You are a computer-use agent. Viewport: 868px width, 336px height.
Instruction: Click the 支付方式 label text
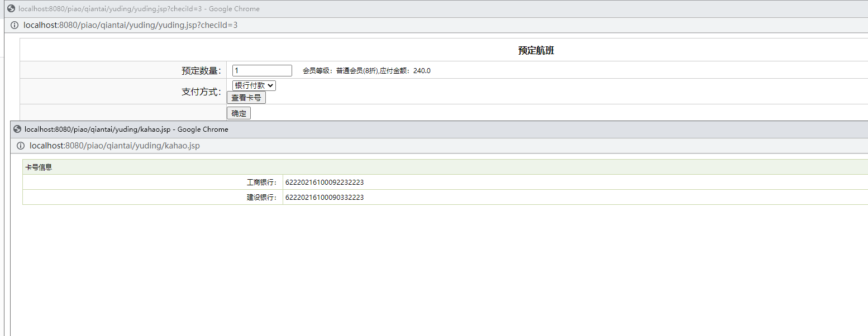coord(200,92)
